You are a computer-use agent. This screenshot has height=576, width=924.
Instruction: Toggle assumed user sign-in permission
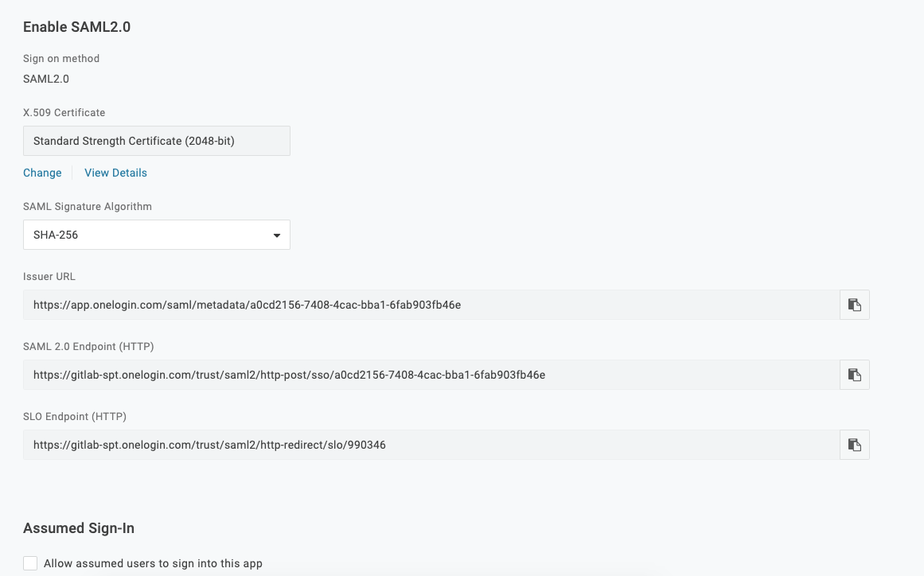pos(29,562)
